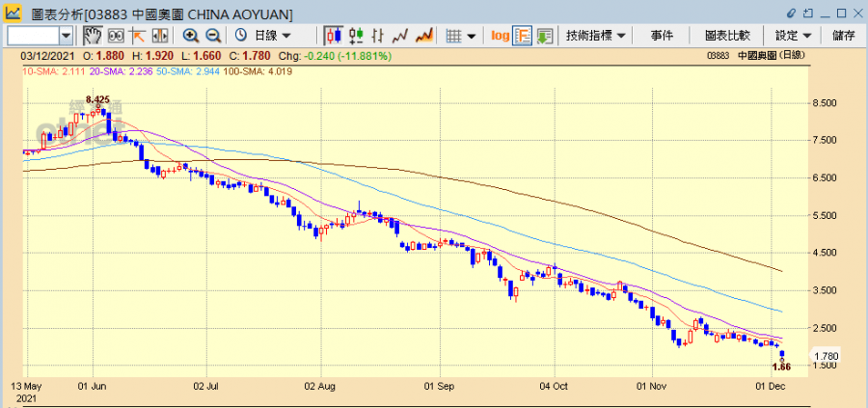Image resolution: width=868 pixels, height=408 pixels.
Task: Toggle the volume panel with green arrow
Action: pyautogui.click(x=544, y=36)
